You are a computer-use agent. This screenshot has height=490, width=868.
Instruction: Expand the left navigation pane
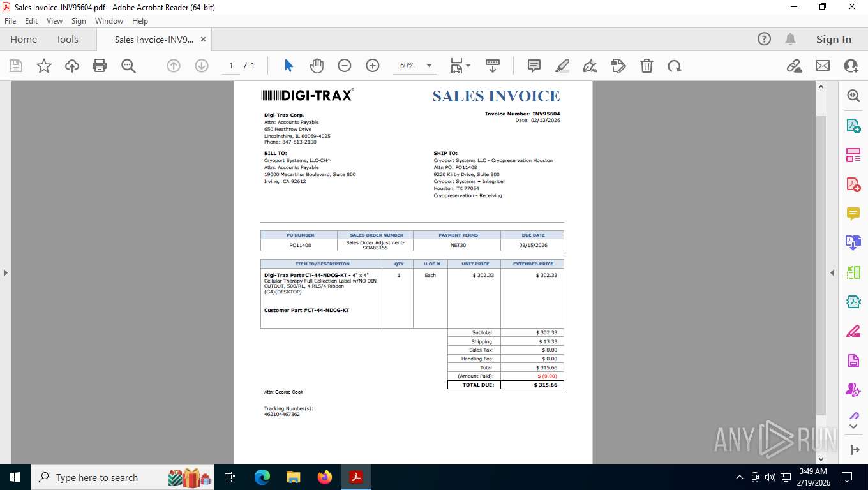pos(5,272)
